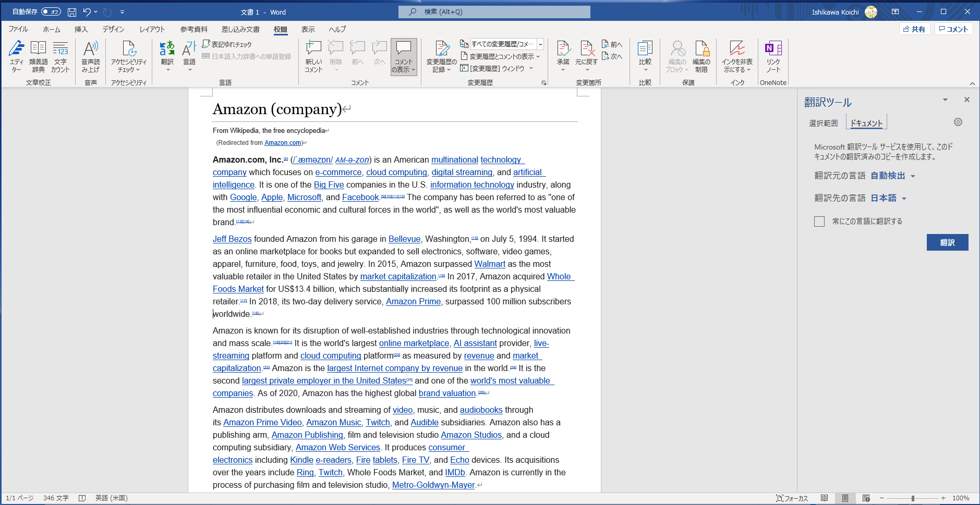Open the ホーム tab
This screenshot has height=505, width=980.
[x=52, y=29]
